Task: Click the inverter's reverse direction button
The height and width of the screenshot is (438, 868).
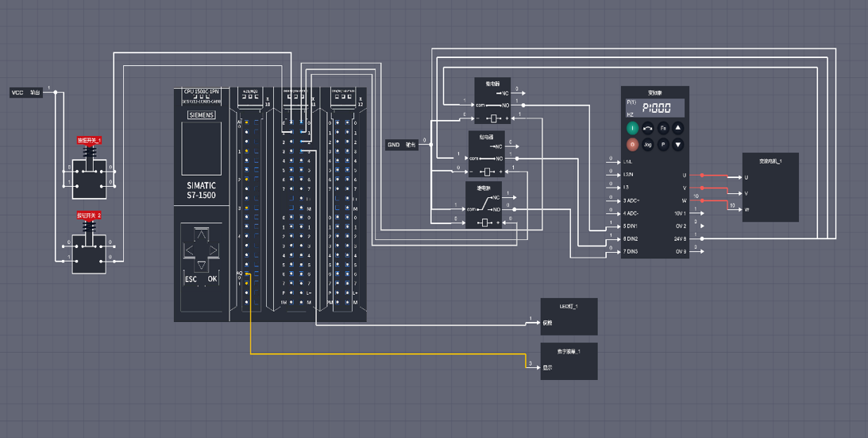Action: pos(648,128)
